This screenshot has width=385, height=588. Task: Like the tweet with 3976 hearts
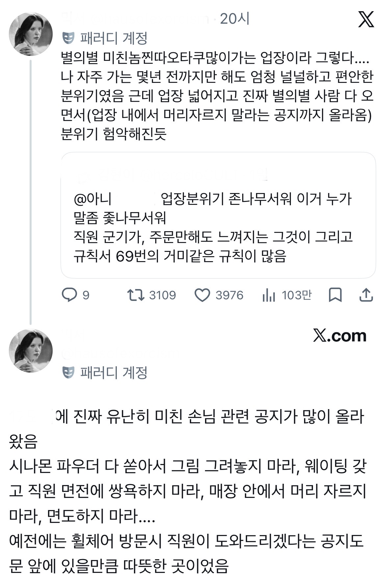click(x=202, y=295)
